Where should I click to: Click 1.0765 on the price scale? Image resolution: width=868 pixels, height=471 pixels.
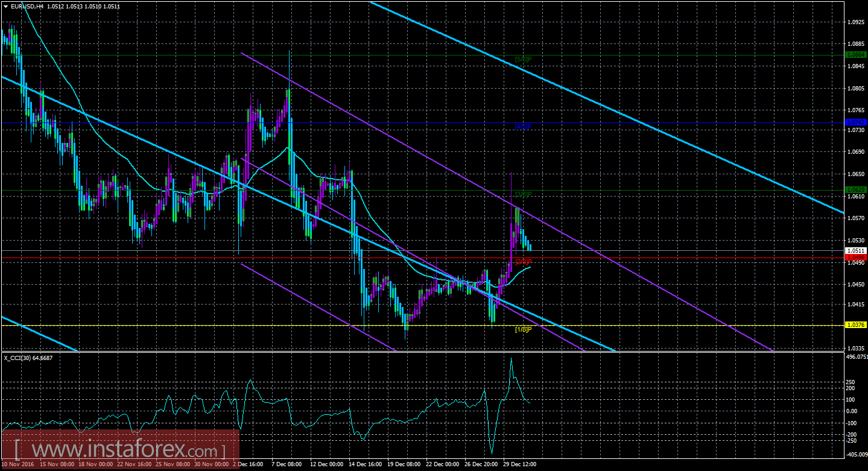[x=857, y=110]
